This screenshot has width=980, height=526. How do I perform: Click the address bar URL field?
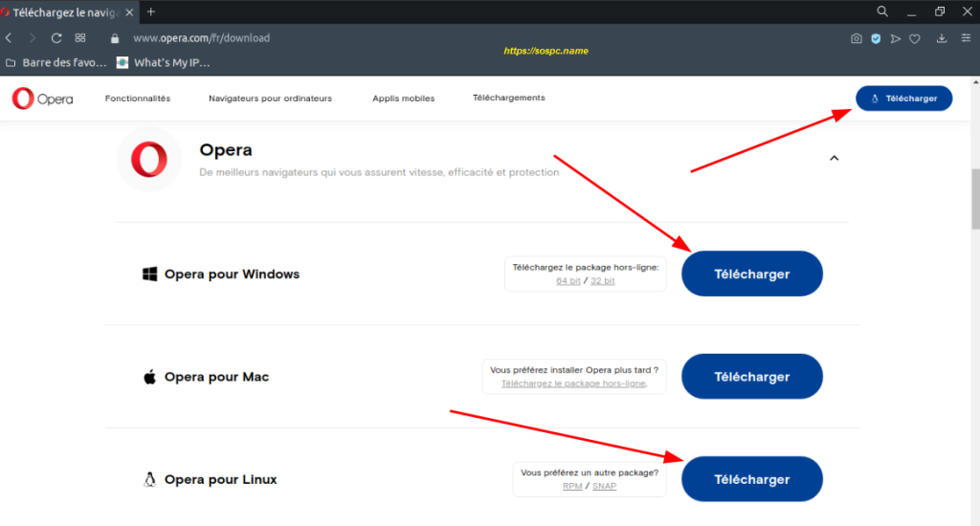click(201, 38)
